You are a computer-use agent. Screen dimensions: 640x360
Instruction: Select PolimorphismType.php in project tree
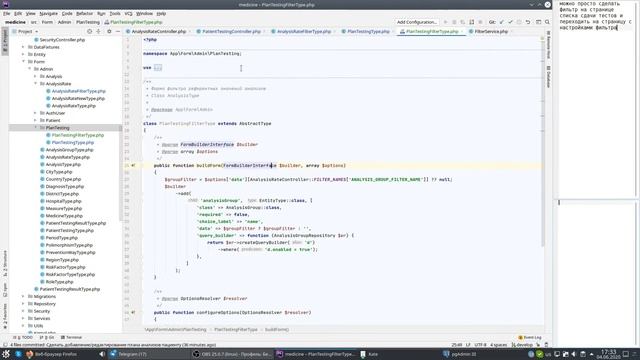[x=67, y=245]
